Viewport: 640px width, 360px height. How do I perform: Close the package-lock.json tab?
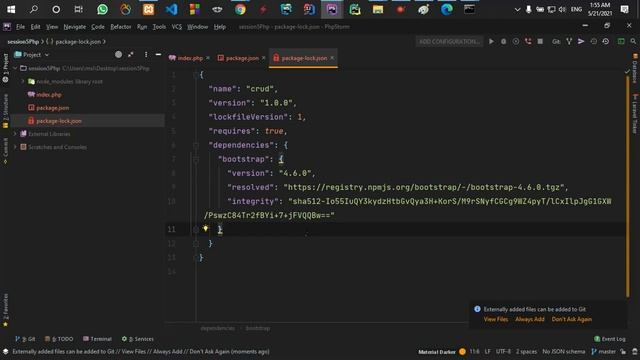pyautogui.click(x=332, y=58)
